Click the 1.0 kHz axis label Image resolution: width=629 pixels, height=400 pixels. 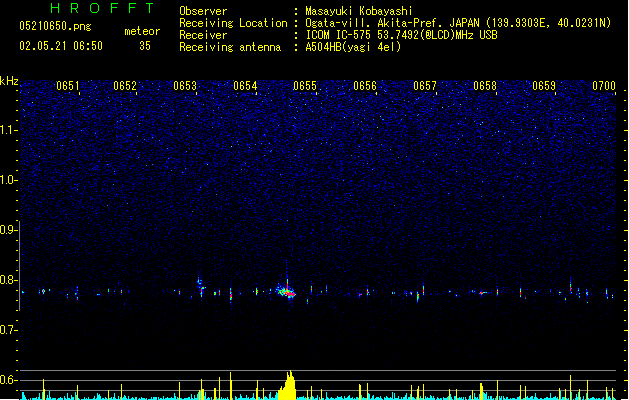tap(9, 180)
